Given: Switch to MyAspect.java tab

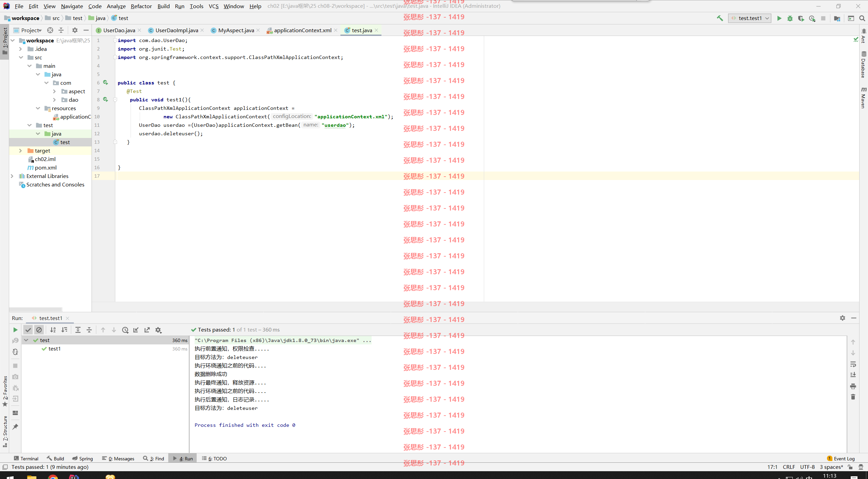Looking at the screenshot, I should [x=236, y=30].
